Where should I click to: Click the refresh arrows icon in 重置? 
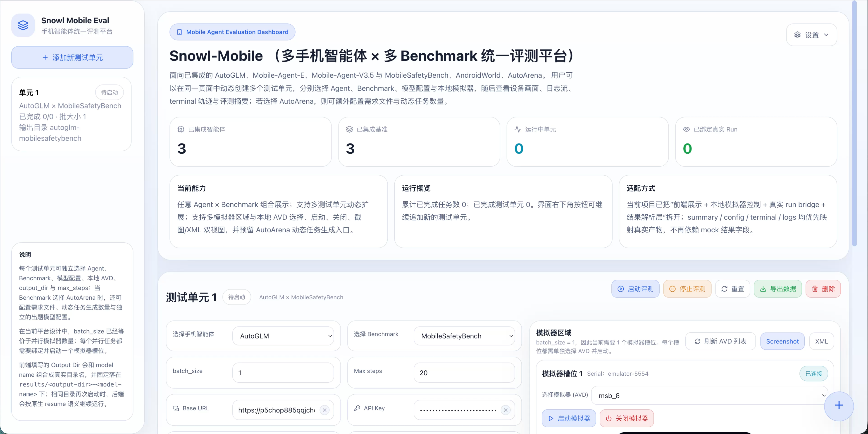(x=725, y=289)
